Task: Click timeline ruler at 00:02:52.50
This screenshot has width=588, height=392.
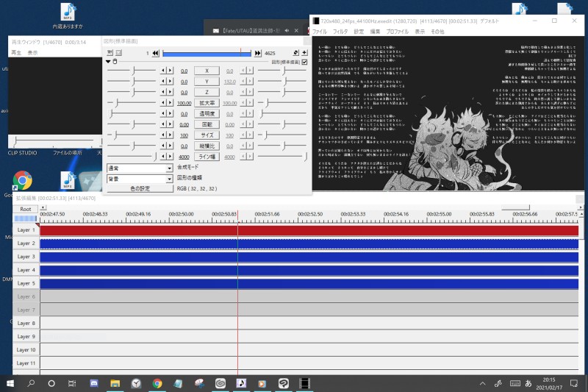Action: [310, 214]
